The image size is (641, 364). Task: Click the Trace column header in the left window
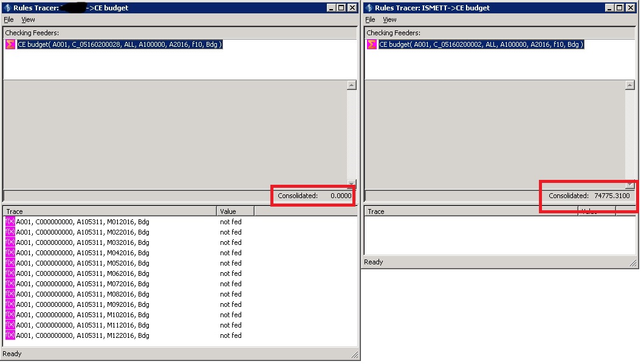(x=109, y=211)
